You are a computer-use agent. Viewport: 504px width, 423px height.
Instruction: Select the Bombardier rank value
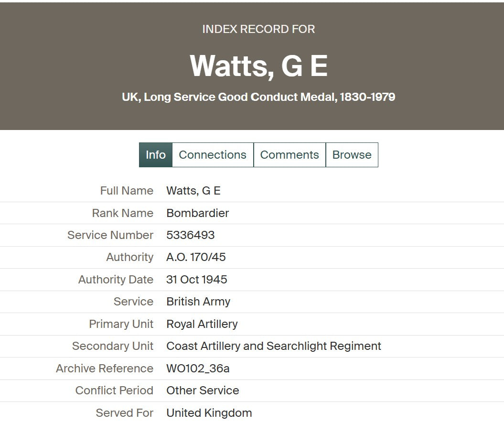198,213
